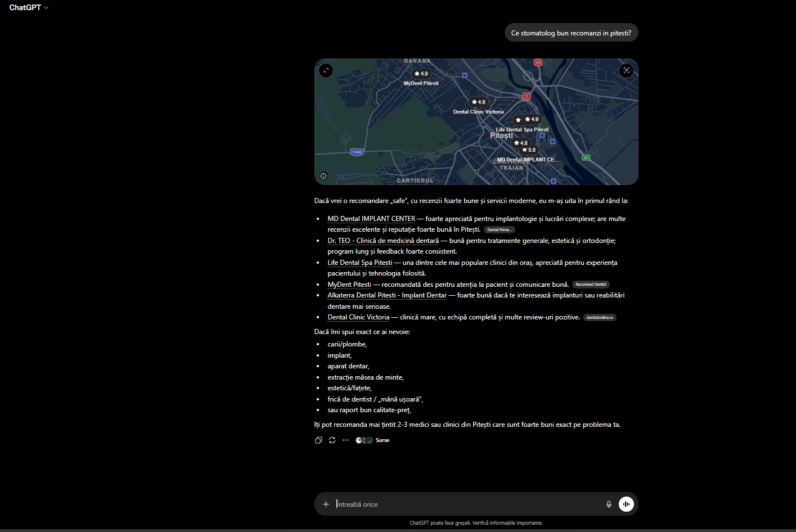Viewport: 796px width, 532px height.
Task: Click the dentistonline.ro source chip
Action: click(x=600, y=318)
